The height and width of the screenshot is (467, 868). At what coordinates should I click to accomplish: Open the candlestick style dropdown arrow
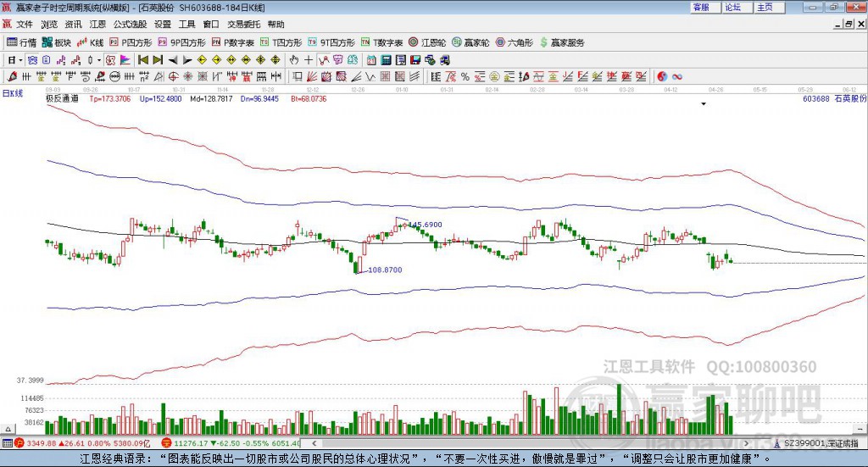pyautogui.click(x=99, y=60)
